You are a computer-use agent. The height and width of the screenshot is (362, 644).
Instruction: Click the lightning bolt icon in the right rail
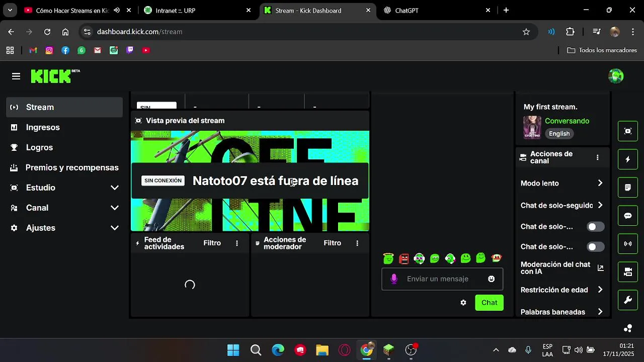(x=628, y=159)
